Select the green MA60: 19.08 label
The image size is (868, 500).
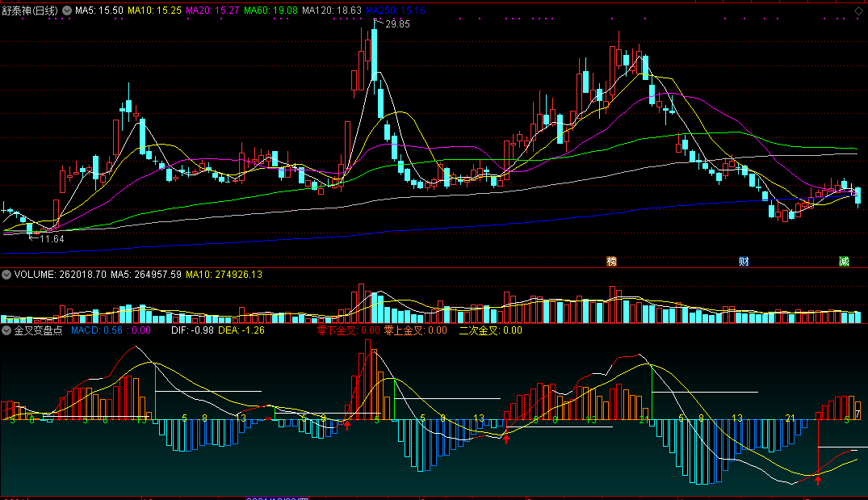click(x=270, y=11)
